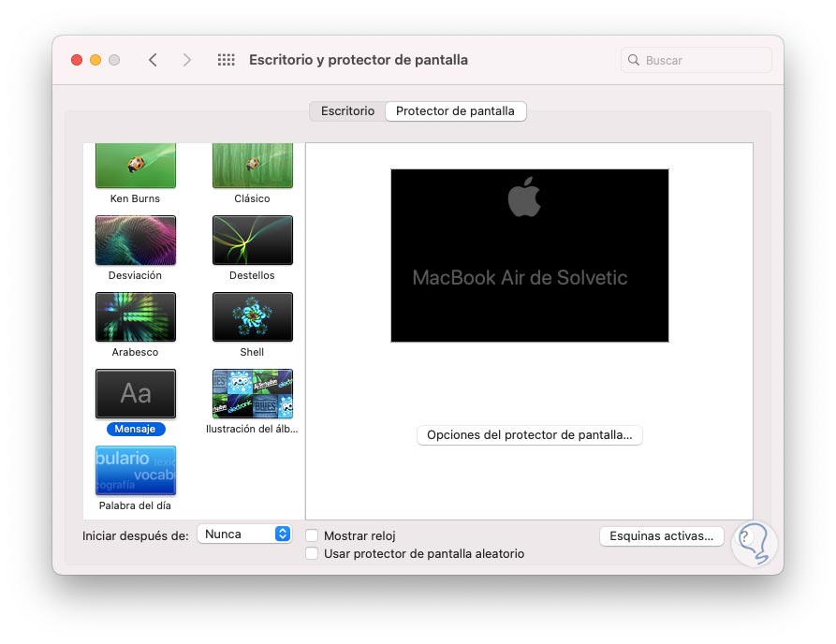The image size is (836, 644).
Task: Click the Mensaje label
Action: 136,429
